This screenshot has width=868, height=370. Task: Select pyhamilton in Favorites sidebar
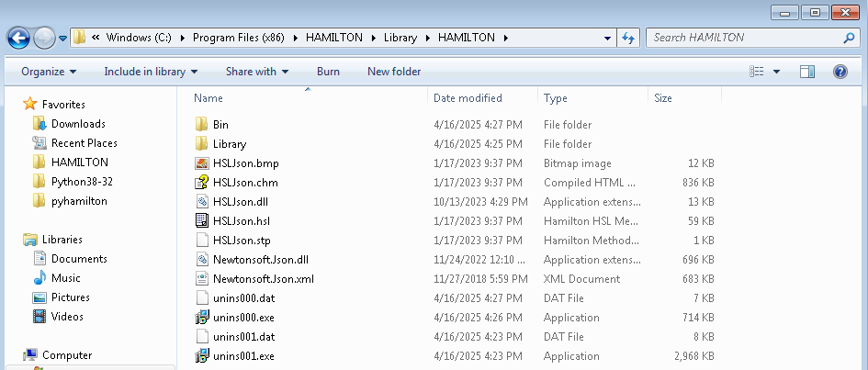79,201
